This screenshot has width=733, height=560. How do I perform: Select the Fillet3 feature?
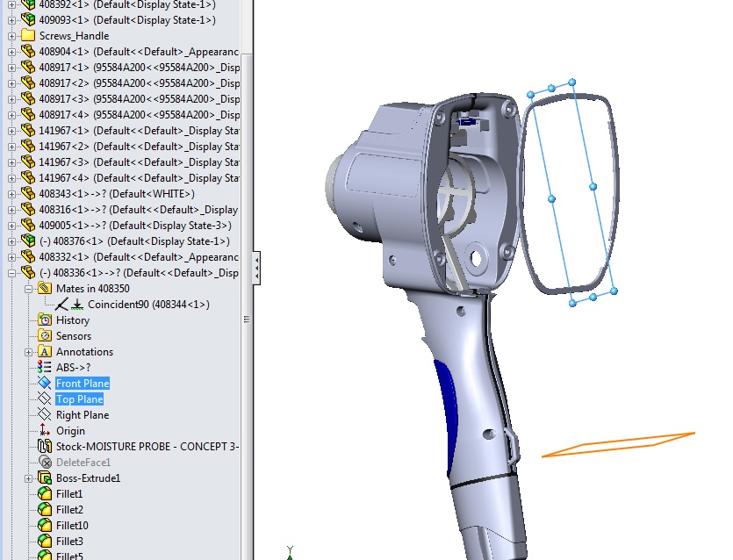tap(69, 542)
